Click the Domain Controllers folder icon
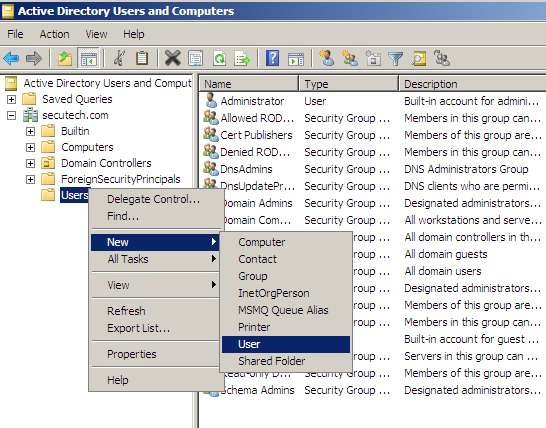The width and height of the screenshot is (546, 428). 48,163
